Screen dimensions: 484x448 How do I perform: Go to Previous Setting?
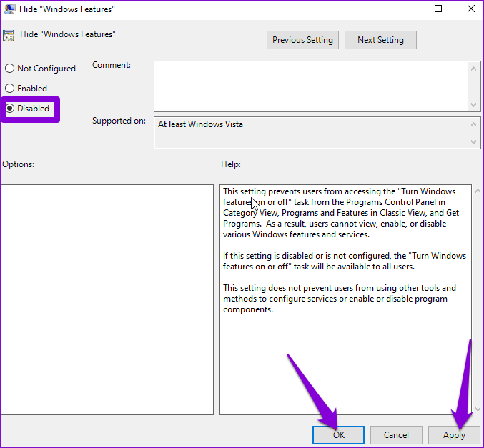[302, 40]
